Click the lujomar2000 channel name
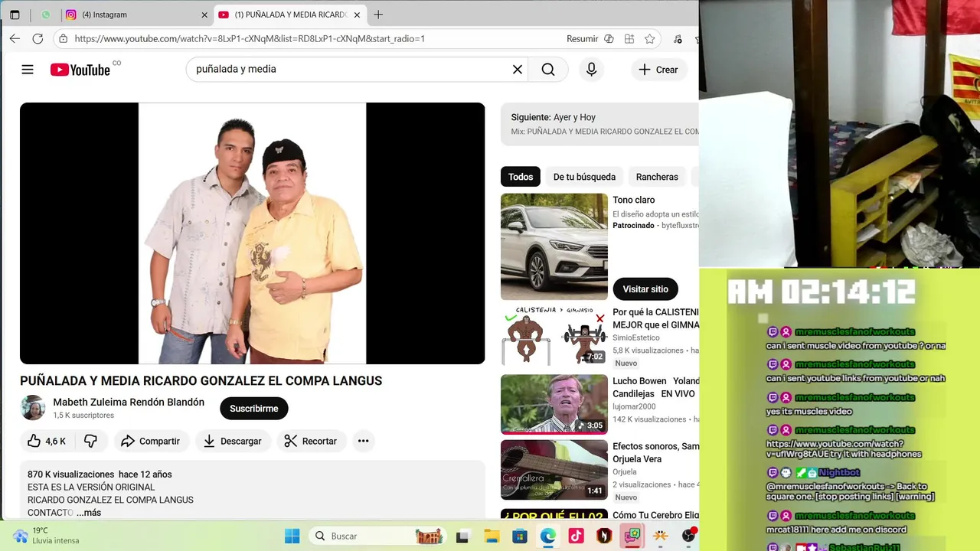This screenshot has height=551, width=980. point(634,406)
